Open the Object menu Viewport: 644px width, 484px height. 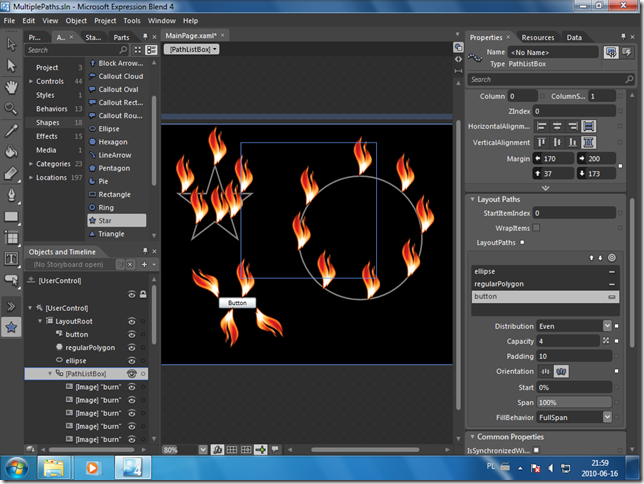click(x=76, y=21)
